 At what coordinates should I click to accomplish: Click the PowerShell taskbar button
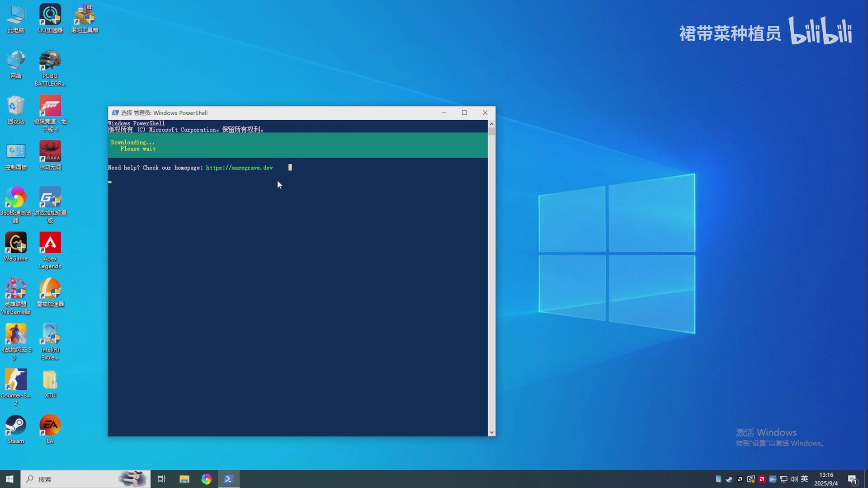pos(228,479)
